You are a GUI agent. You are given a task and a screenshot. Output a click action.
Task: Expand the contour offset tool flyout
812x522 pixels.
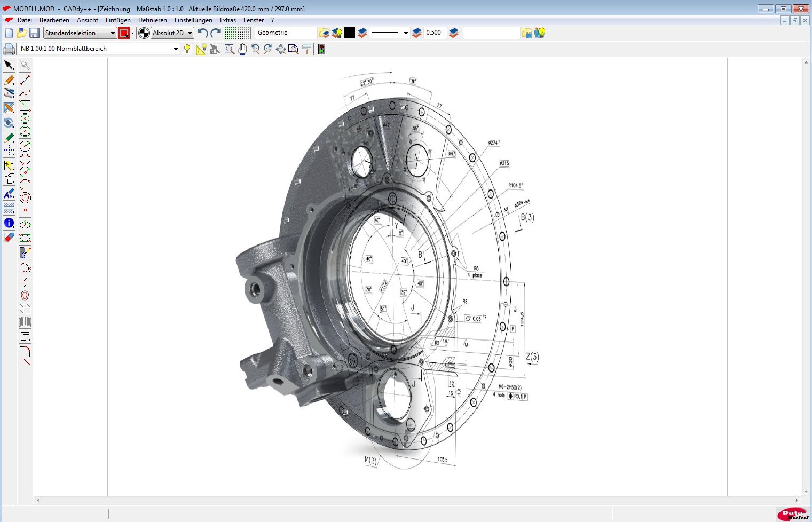(x=25, y=336)
